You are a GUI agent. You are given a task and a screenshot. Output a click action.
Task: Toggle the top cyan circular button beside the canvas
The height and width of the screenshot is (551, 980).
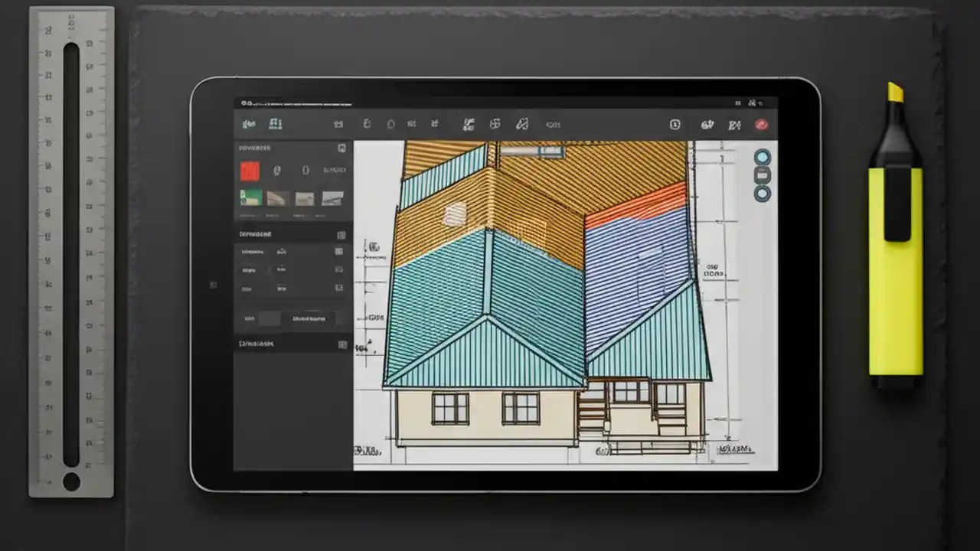tap(763, 158)
